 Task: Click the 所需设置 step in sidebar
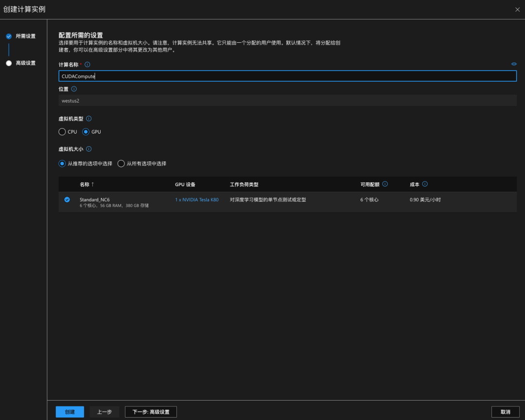click(26, 36)
